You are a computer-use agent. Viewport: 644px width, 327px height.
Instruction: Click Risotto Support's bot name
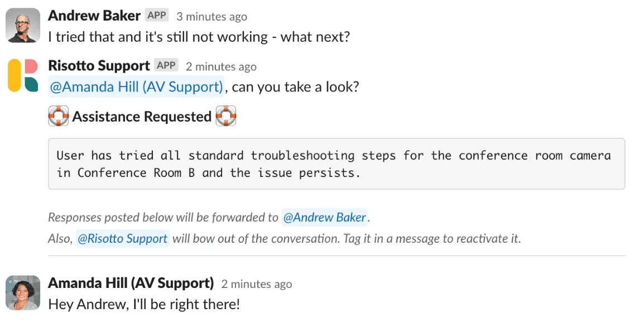coord(98,65)
